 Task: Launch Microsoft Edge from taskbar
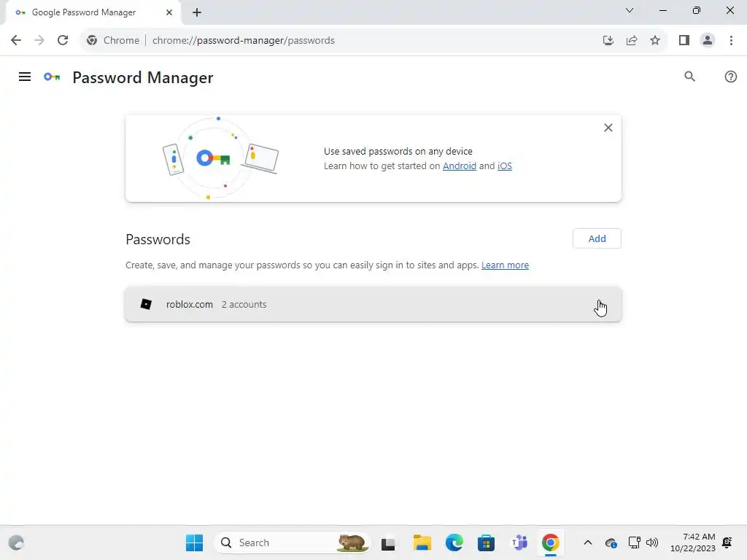click(454, 542)
